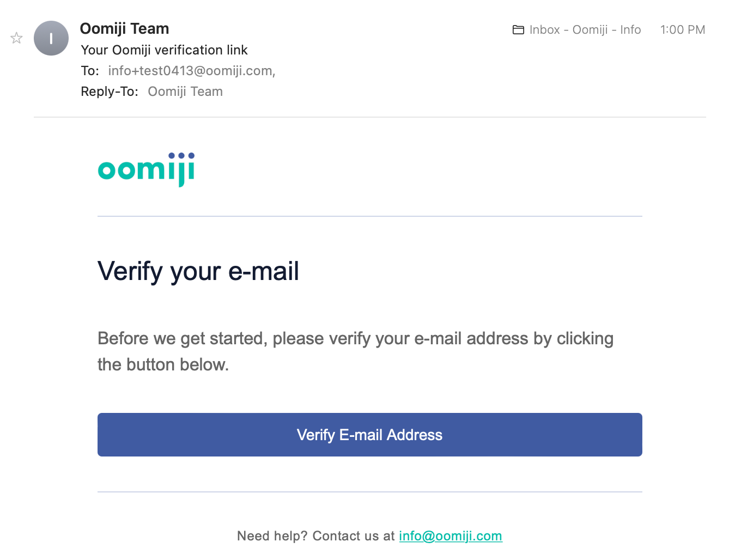Click the folder icon beside Inbox
This screenshot has width=729, height=560.
coord(518,30)
